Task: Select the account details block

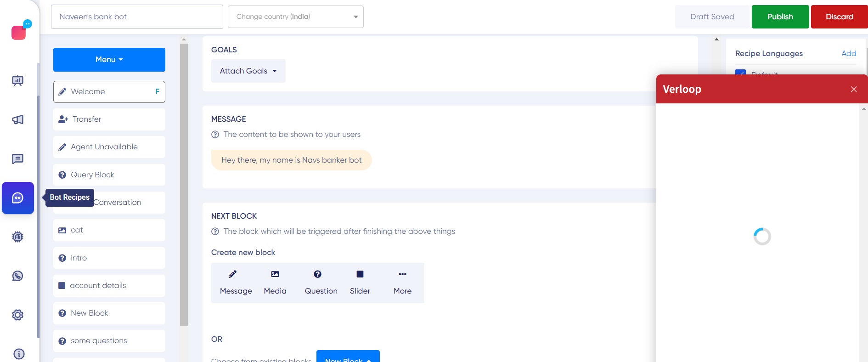Action: pos(109,286)
